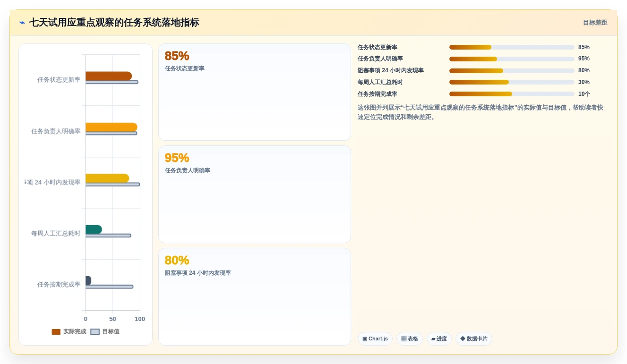The image size is (627, 364).
Task: Click the 85% data card value
Action: 177,56
